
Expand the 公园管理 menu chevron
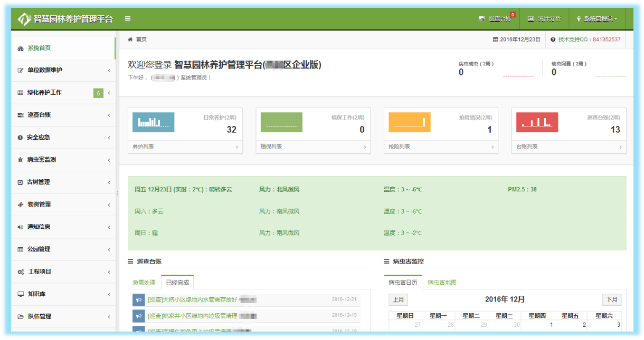tap(109, 250)
